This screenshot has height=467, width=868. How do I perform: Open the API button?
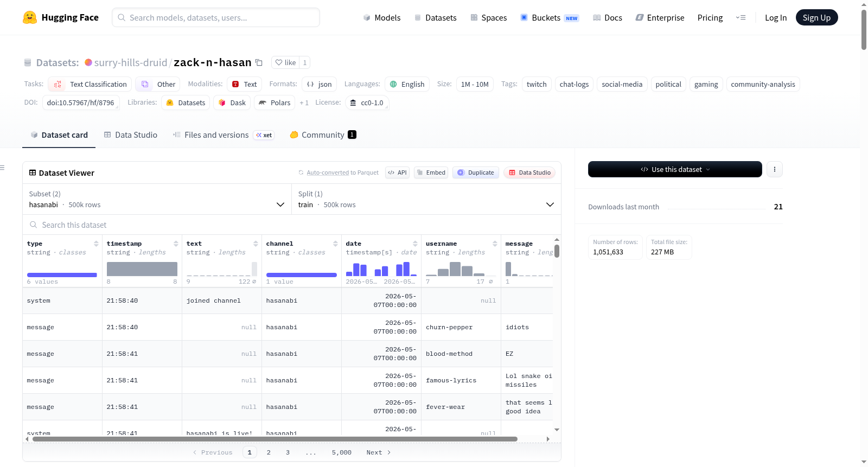point(397,172)
